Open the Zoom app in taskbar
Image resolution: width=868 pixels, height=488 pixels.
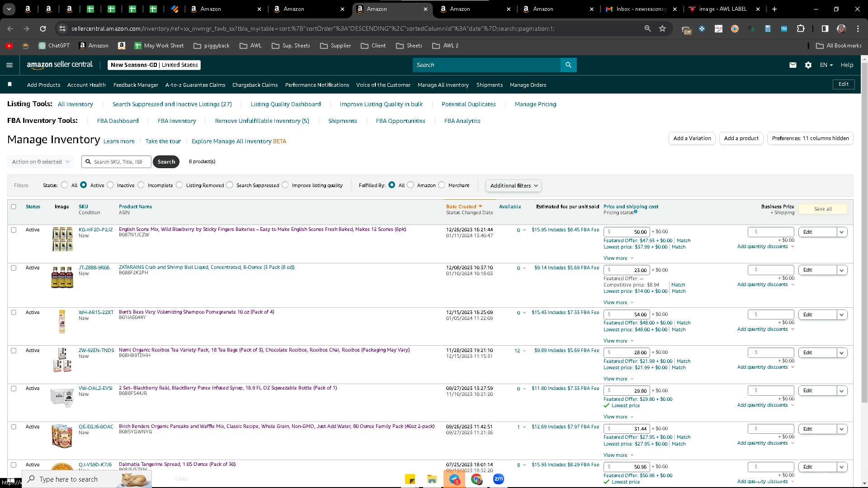click(x=498, y=479)
